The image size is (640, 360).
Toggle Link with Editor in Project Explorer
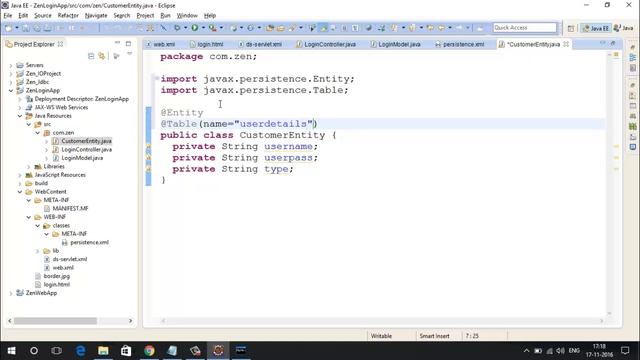click(x=102, y=56)
